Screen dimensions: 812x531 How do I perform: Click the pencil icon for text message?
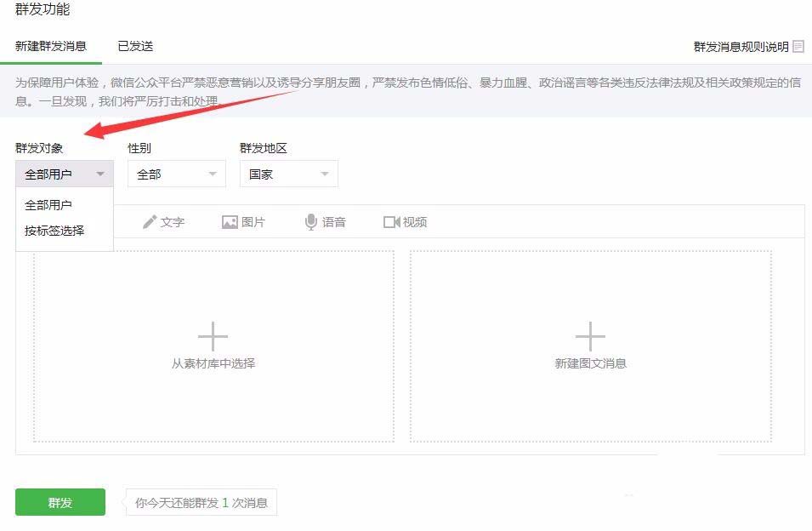click(150, 222)
